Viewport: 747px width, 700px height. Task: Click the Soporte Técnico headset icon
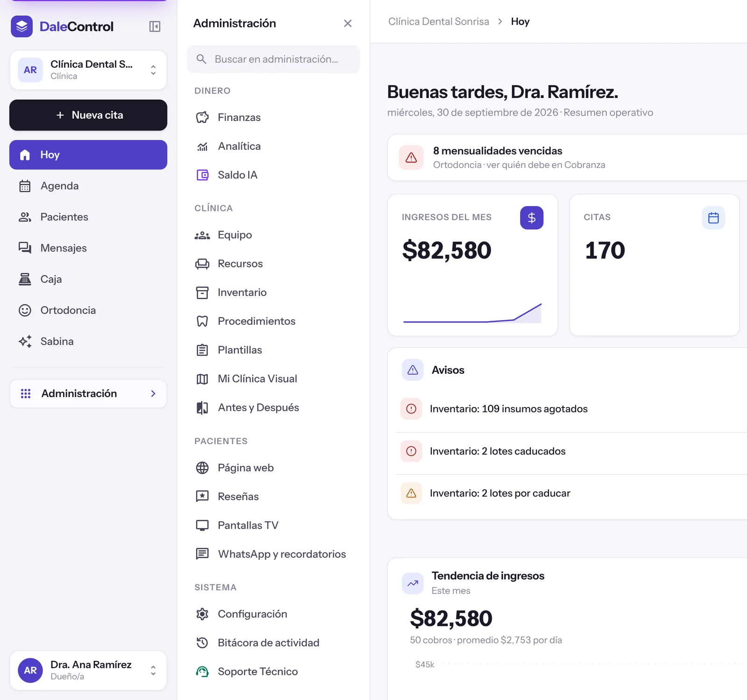point(202,672)
